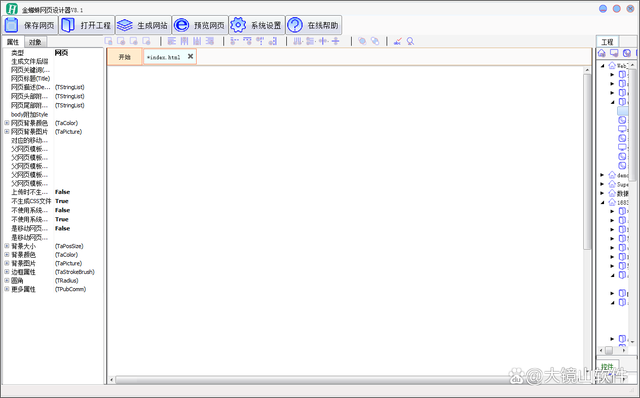Open the 工程 project panel tab
Screen dimensions: 640x398
(607, 42)
